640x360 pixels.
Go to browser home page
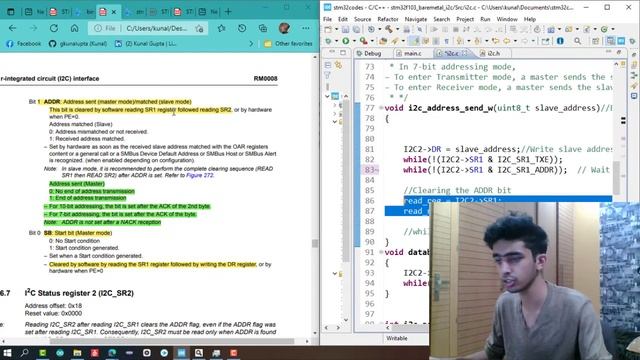pyautogui.click(x=74, y=28)
